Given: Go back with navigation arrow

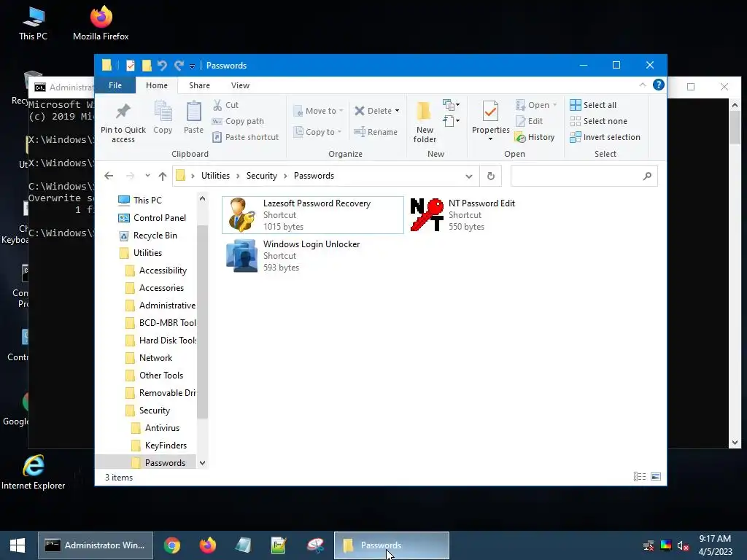Looking at the screenshot, I should coord(109,176).
